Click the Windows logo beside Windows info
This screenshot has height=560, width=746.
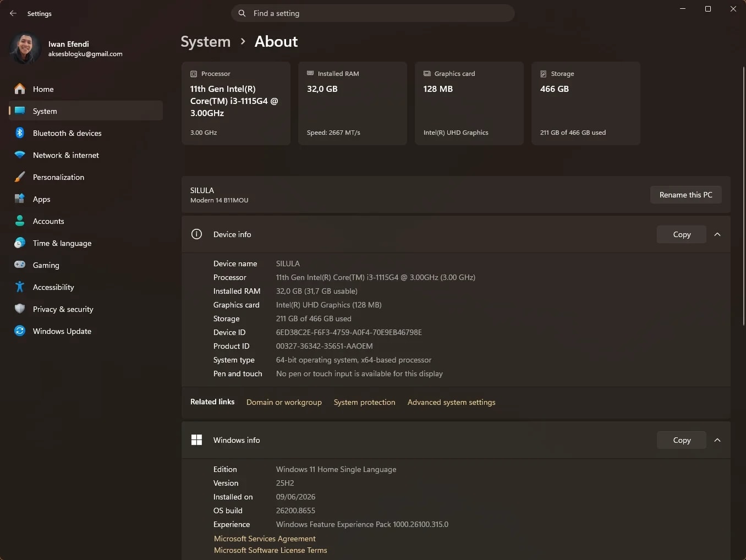pos(196,440)
